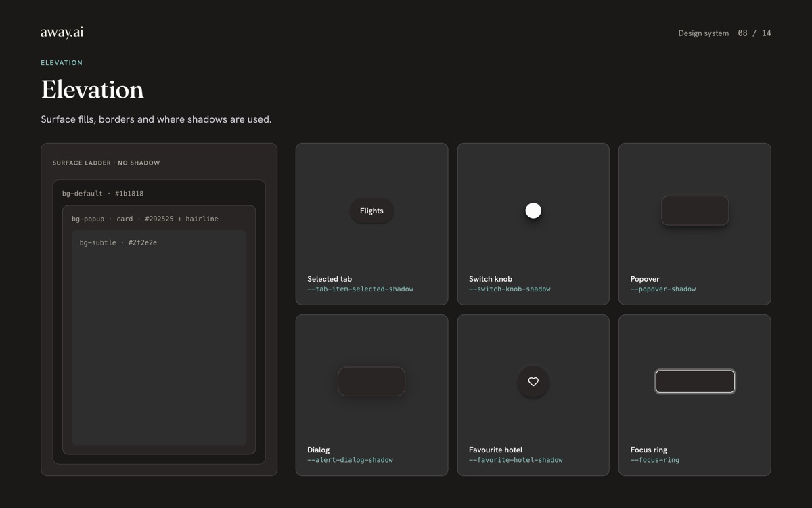Click the Popover sample box
This screenshot has height=508, width=812.
pyautogui.click(x=695, y=211)
